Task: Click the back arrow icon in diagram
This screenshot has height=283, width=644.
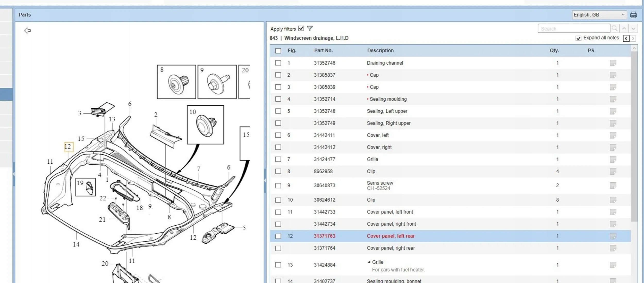Action: (27, 31)
